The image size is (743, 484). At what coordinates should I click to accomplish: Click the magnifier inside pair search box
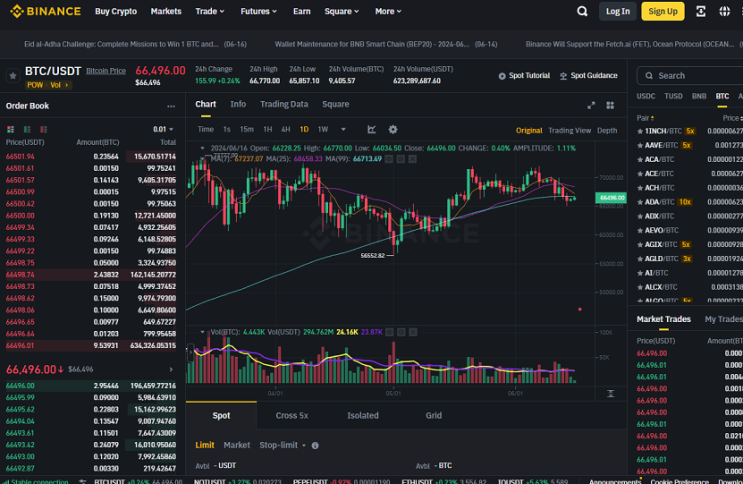click(649, 76)
